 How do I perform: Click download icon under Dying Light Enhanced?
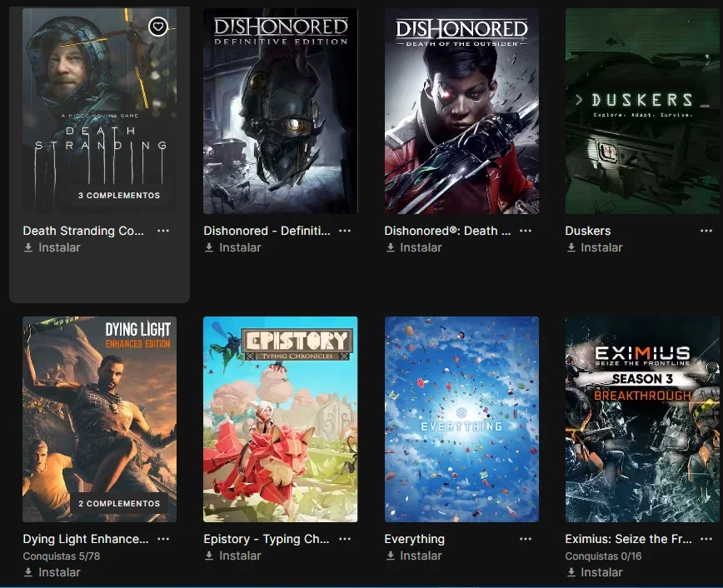point(28,572)
